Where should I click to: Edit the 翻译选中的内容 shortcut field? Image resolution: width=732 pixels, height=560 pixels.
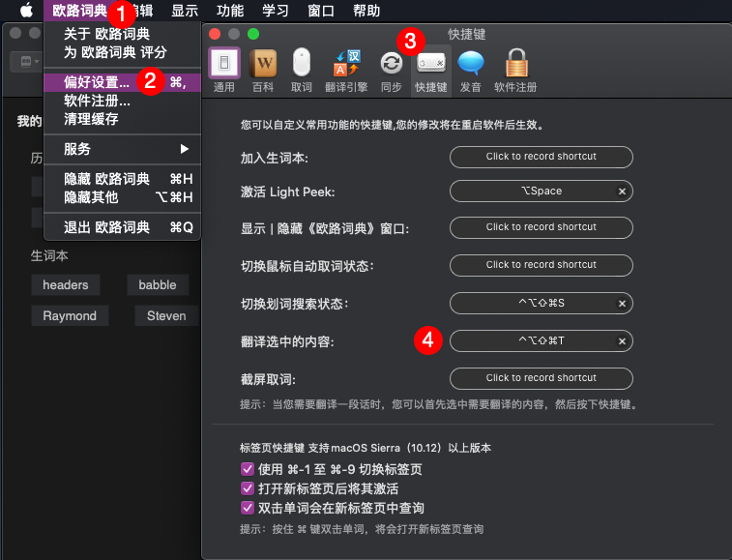(x=542, y=341)
